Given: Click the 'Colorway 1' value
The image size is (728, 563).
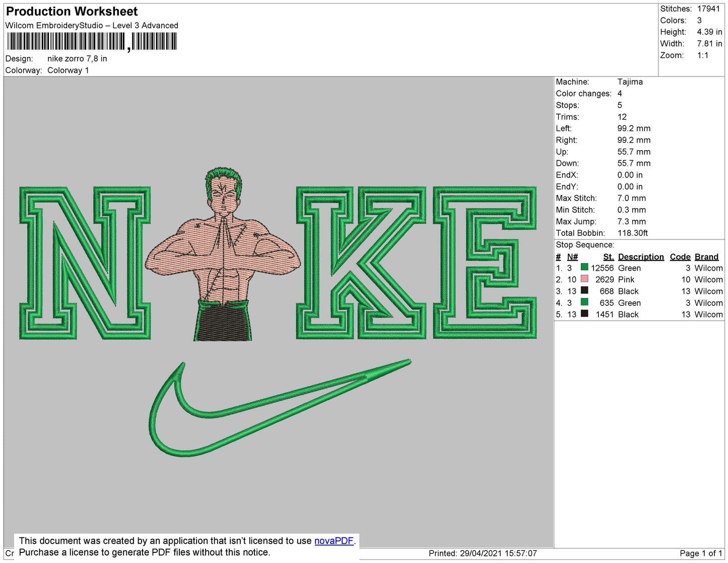Looking at the screenshot, I should click(x=68, y=70).
